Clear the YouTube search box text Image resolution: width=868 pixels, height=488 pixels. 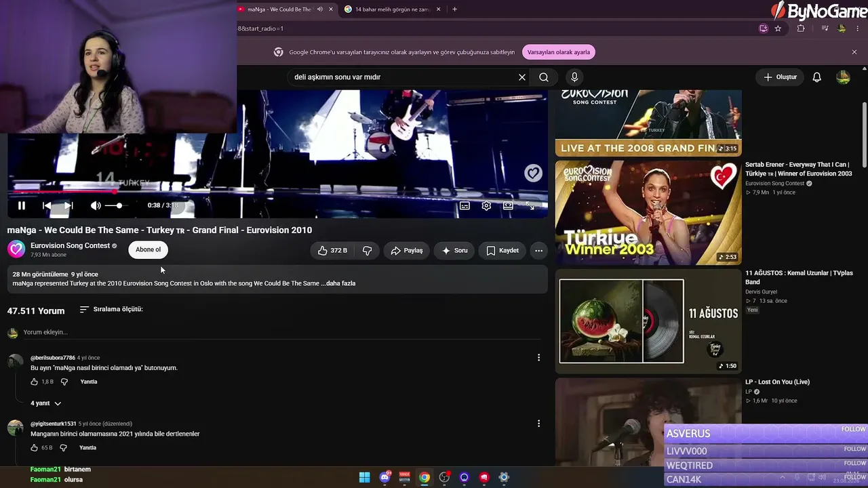pos(522,77)
